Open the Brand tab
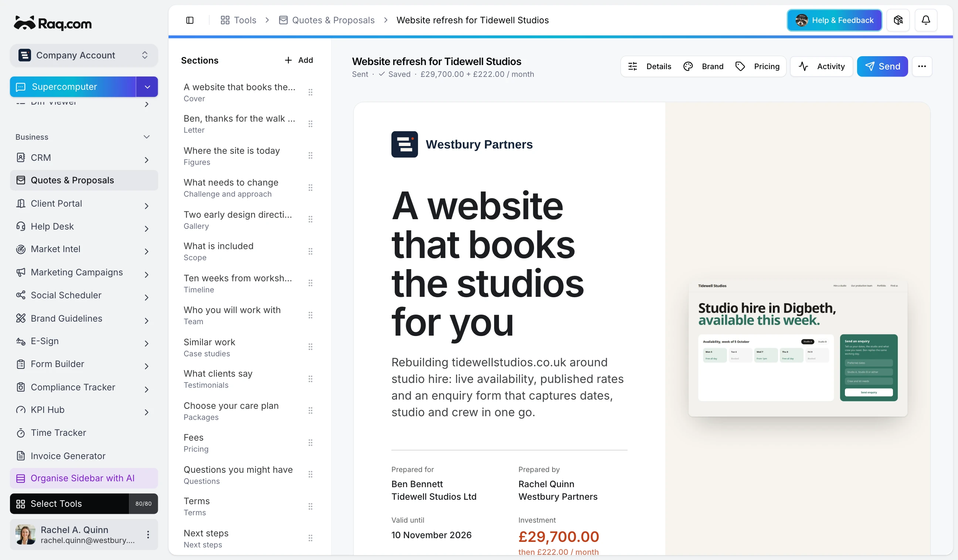The image size is (958, 560). pyautogui.click(x=703, y=66)
